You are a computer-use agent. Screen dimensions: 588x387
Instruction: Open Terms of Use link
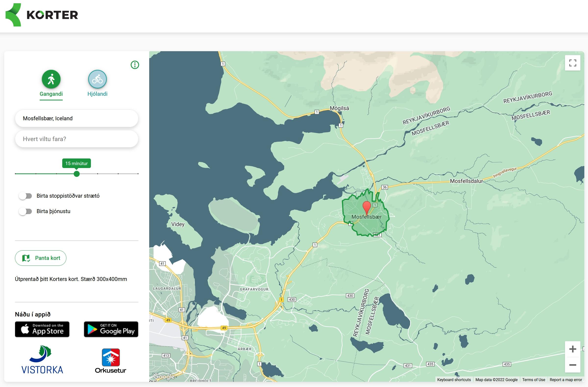[534, 380]
